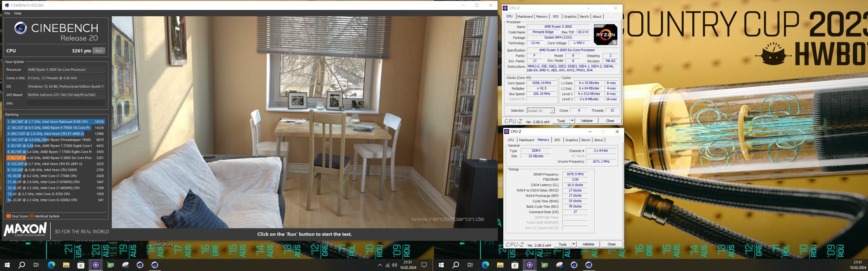Open the File menu in Cinebench
The height and width of the screenshot is (271, 868).
pos(7,13)
